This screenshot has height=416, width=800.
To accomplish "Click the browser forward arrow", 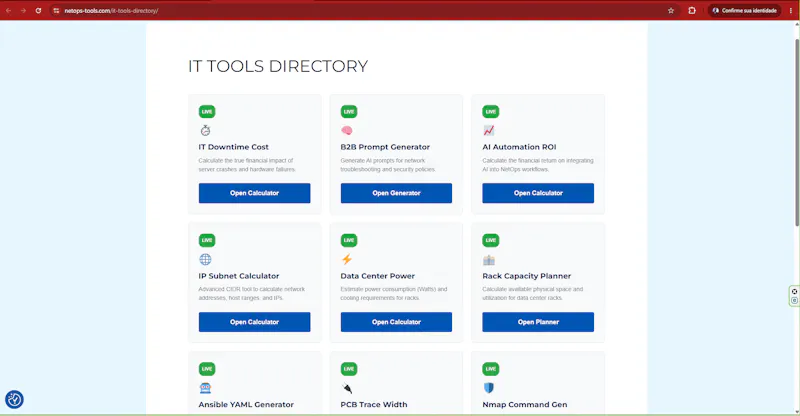I will (x=23, y=10).
